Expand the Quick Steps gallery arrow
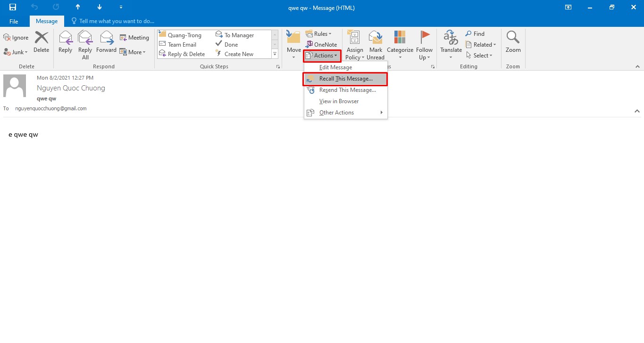Image resolution: width=644 pixels, height=343 pixels. click(275, 54)
